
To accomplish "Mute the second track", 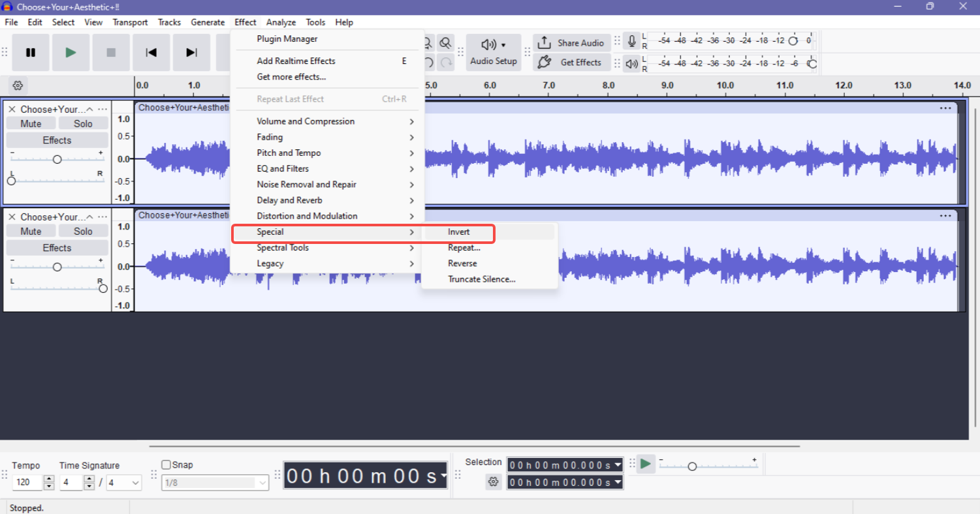I will point(31,232).
